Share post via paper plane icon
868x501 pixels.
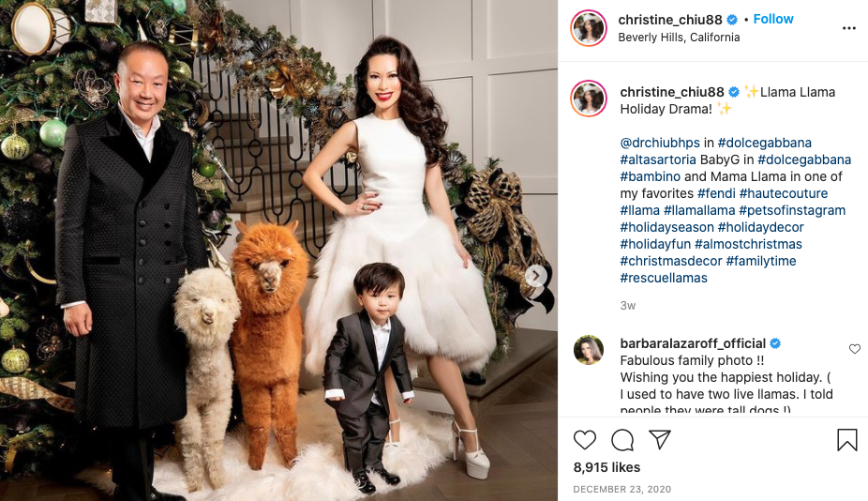click(660, 439)
